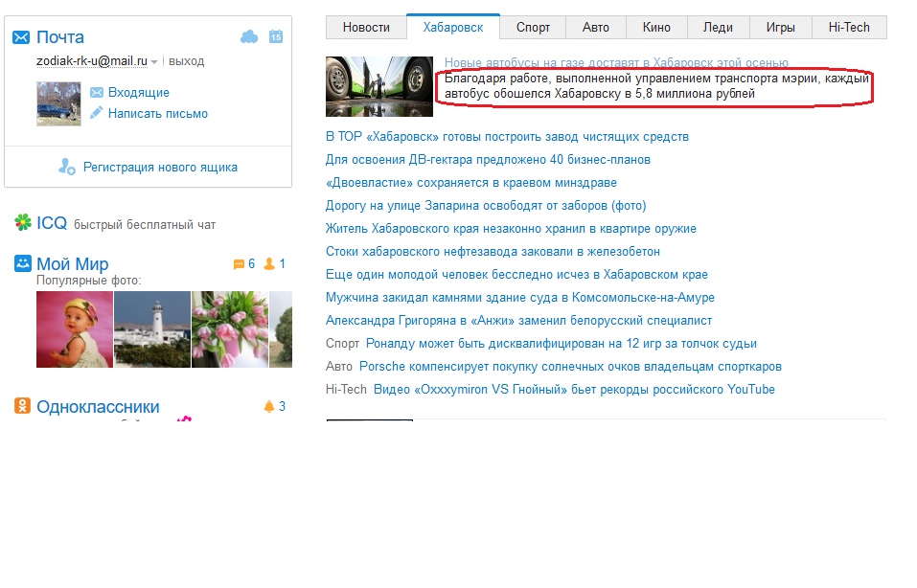917x588 pixels.
Task: Switch to the Новости tab
Action: tap(366, 28)
